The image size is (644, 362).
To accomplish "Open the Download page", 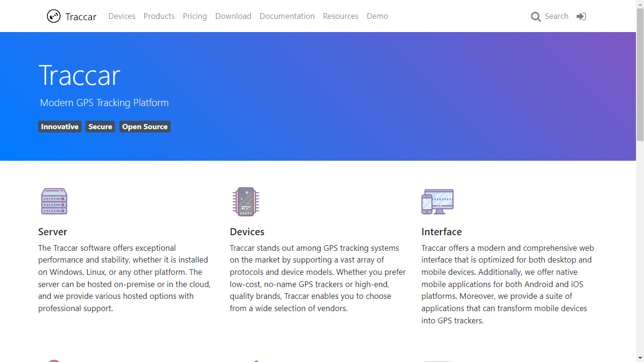I will pyautogui.click(x=233, y=16).
